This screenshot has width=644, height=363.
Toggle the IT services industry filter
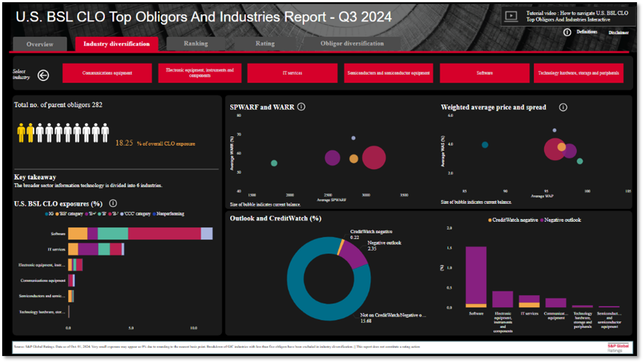tap(292, 73)
